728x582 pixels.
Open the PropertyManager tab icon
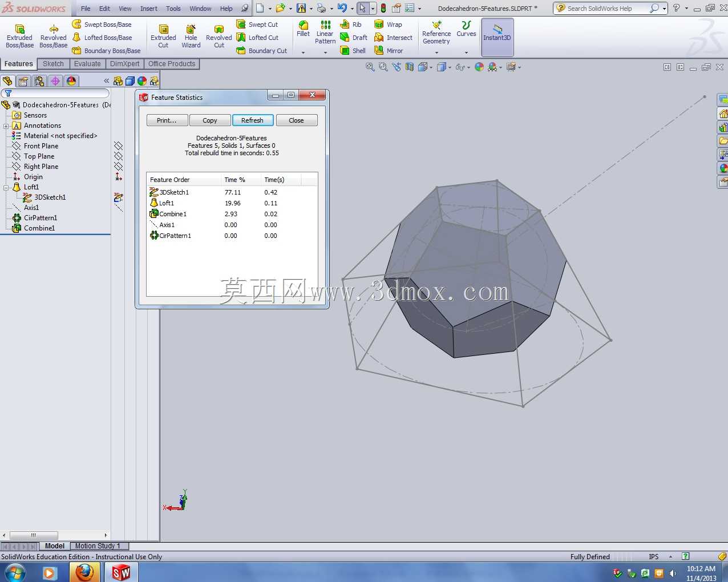pyautogui.click(x=23, y=81)
